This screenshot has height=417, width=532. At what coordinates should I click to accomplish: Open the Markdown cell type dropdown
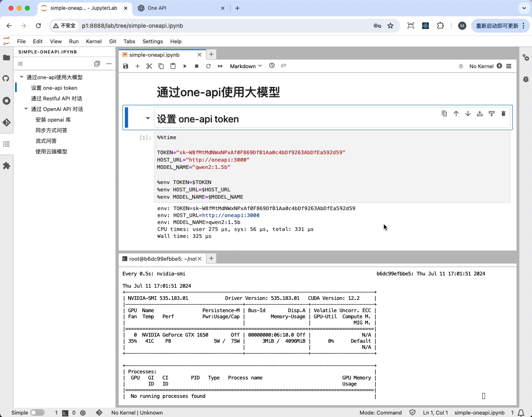click(x=245, y=66)
